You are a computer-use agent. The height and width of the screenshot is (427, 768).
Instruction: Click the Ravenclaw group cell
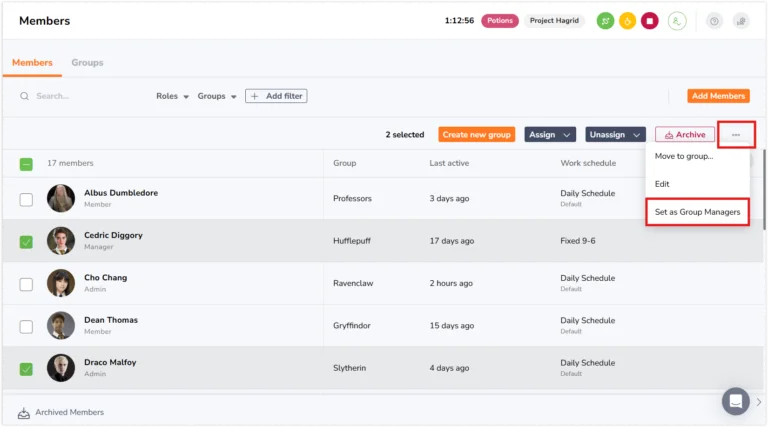(x=353, y=283)
